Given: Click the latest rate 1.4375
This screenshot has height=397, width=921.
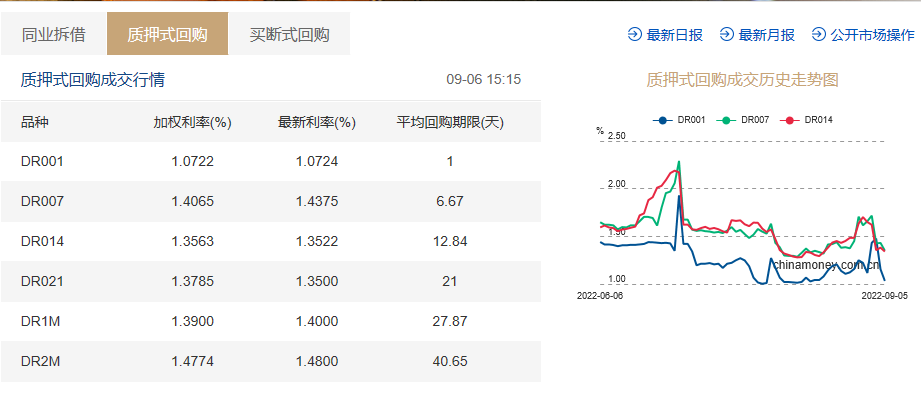Looking at the screenshot, I should click(x=317, y=201).
